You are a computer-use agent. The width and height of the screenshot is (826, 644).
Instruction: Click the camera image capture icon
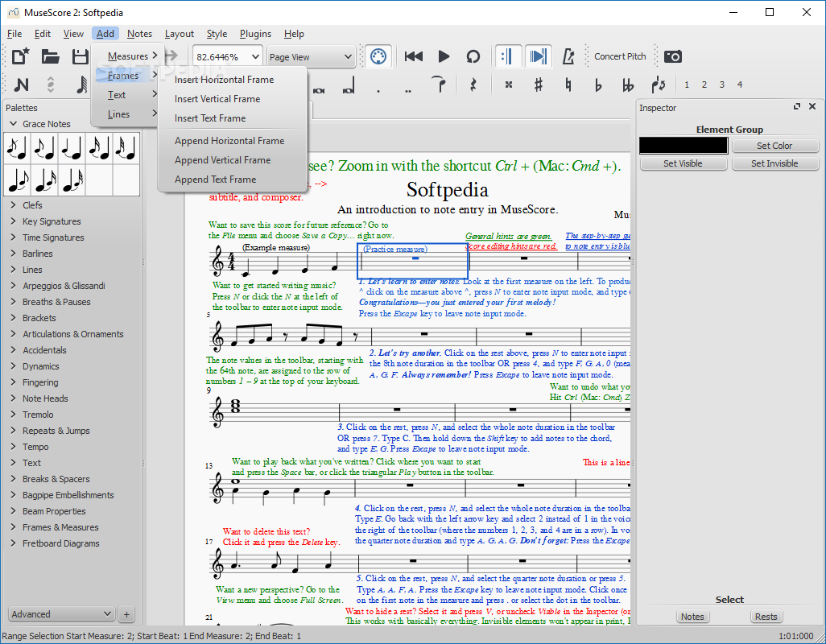point(673,56)
